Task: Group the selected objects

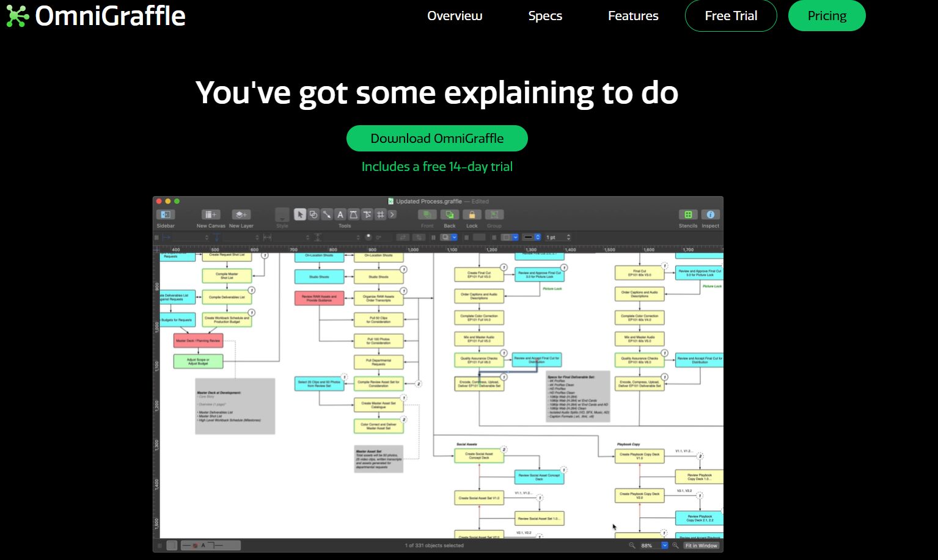Action: (x=494, y=215)
